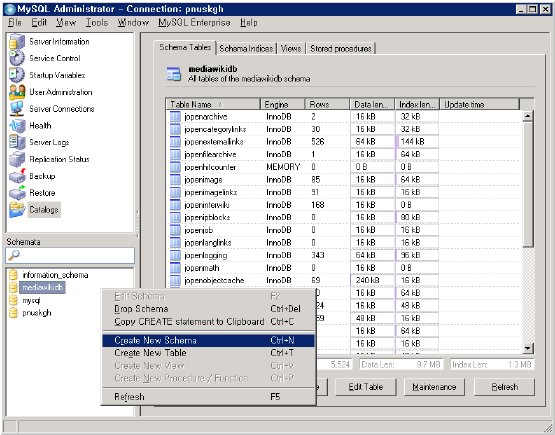555x435 pixels.
Task: Sort by the Index length column header
Action: click(417, 104)
